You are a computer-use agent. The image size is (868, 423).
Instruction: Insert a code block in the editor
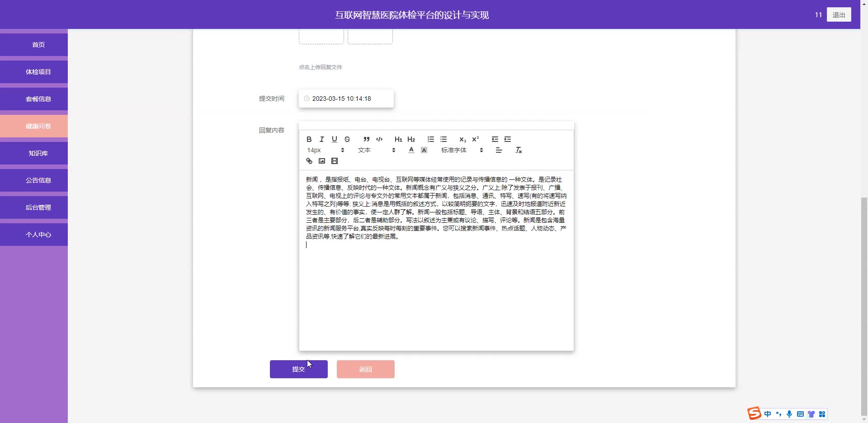pos(379,139)
